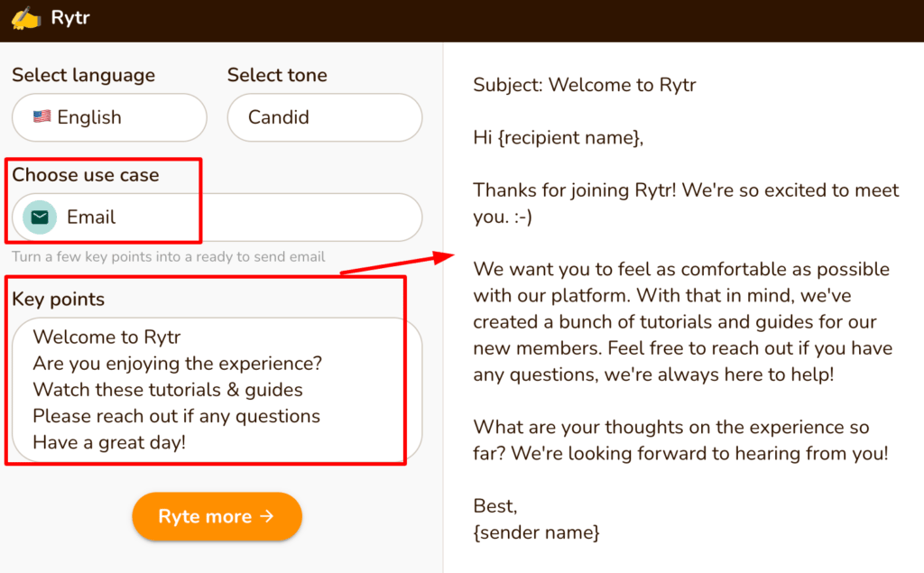
Task: Click the 'Have a great day!' line
Action: point(109,442)
